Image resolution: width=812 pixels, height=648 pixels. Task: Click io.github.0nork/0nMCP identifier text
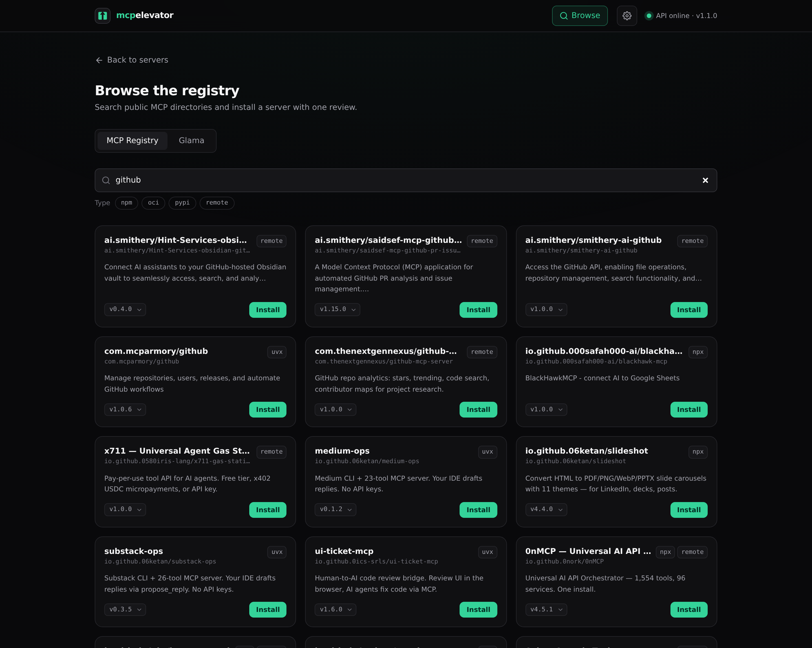pos(564,562)
